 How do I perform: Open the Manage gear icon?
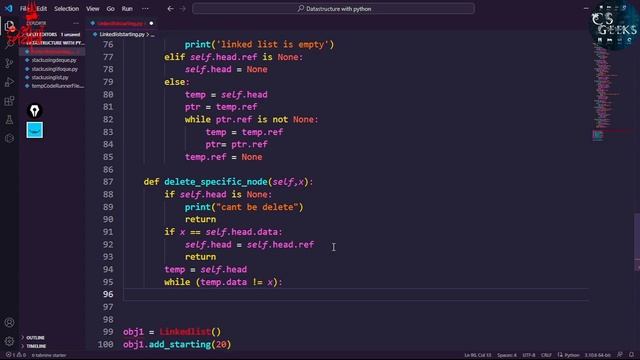pos(9,341)
